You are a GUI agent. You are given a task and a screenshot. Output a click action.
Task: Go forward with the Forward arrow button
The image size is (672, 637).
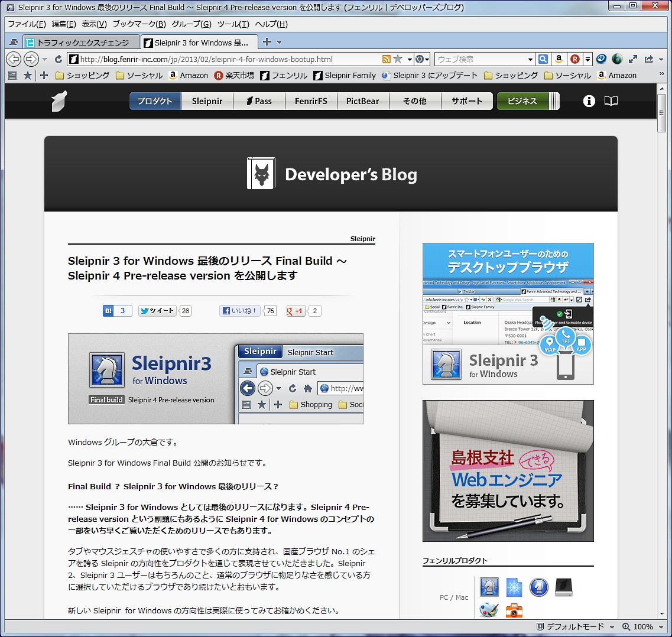tap(31, 59)
